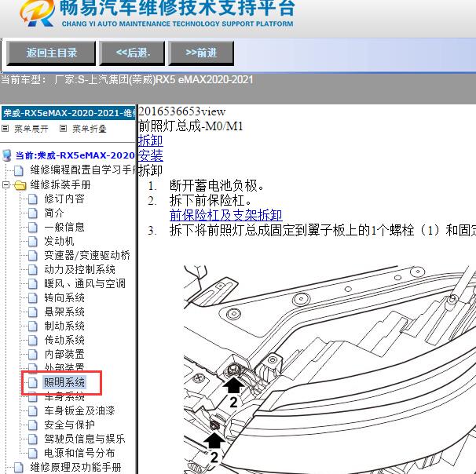This screenshot has width=476, height=474.
Task: Select the 维修拆装手册 folder label
Action: (60, 184)
